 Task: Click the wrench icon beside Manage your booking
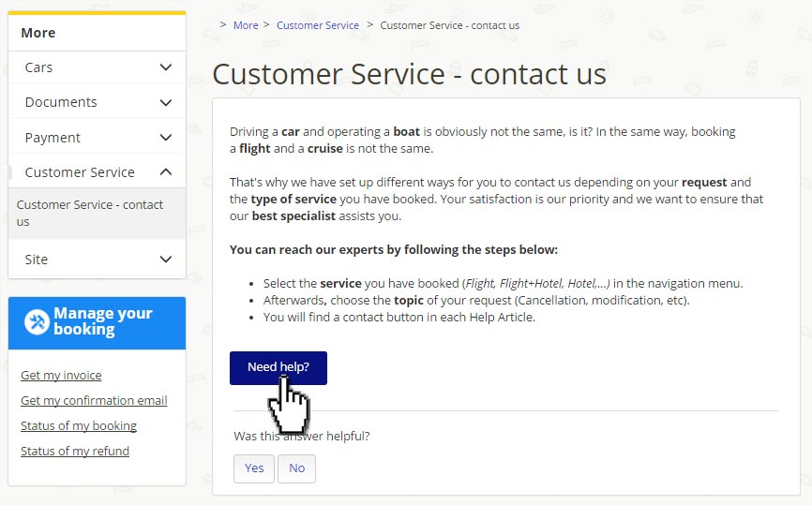[37, 322]
